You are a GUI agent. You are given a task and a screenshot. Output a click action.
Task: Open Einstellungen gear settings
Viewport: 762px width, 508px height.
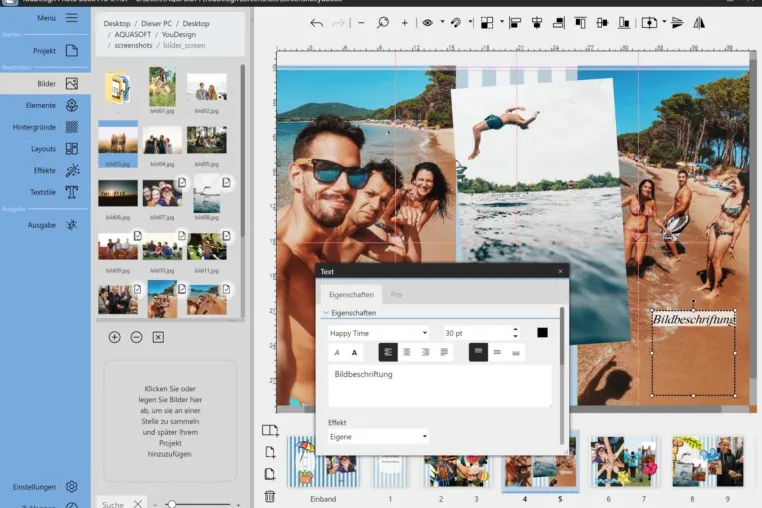coord(71,487)
